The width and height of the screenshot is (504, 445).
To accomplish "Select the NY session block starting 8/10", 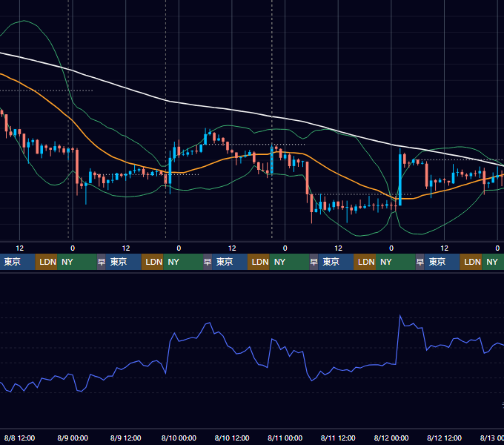I will click(289, 262).
